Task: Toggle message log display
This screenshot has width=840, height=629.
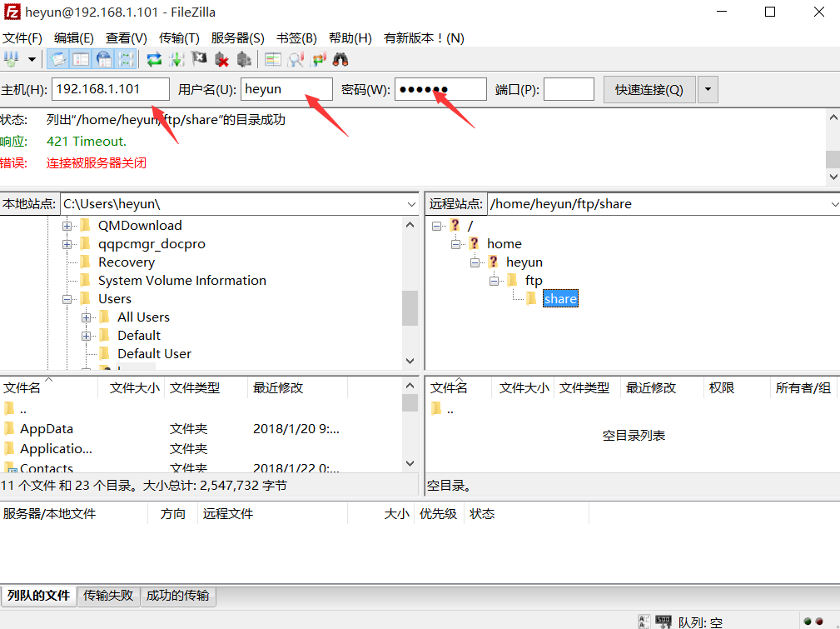Action: 57,59
